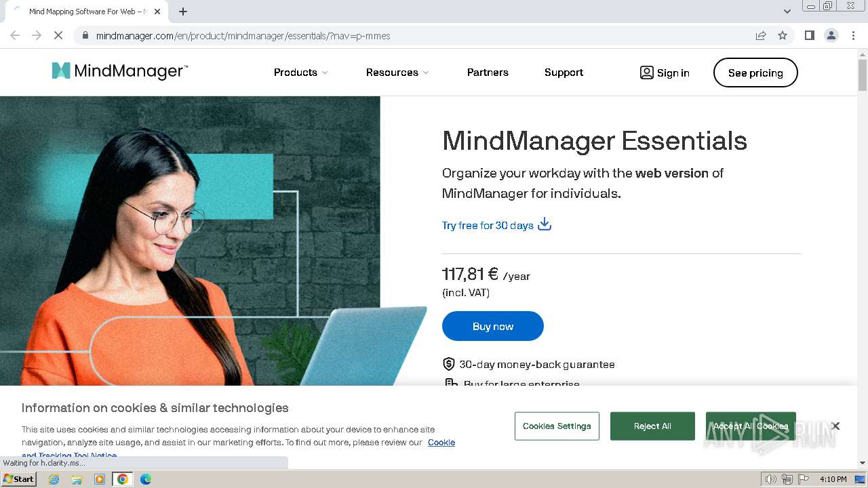Click the address bar URL field
The width and height of the screenshot is (868, 488).
[420, 35]
